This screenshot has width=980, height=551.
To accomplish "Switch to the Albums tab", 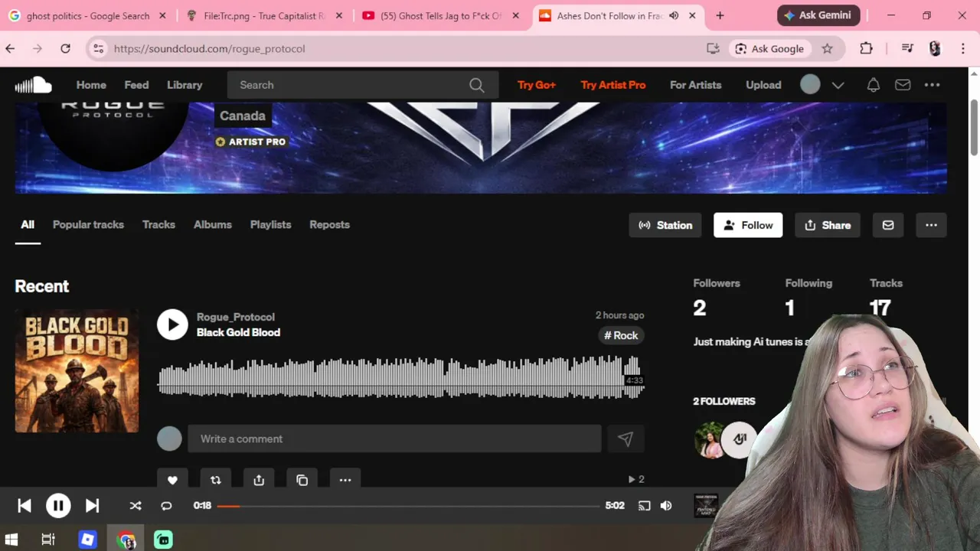I will pos(213,224).
